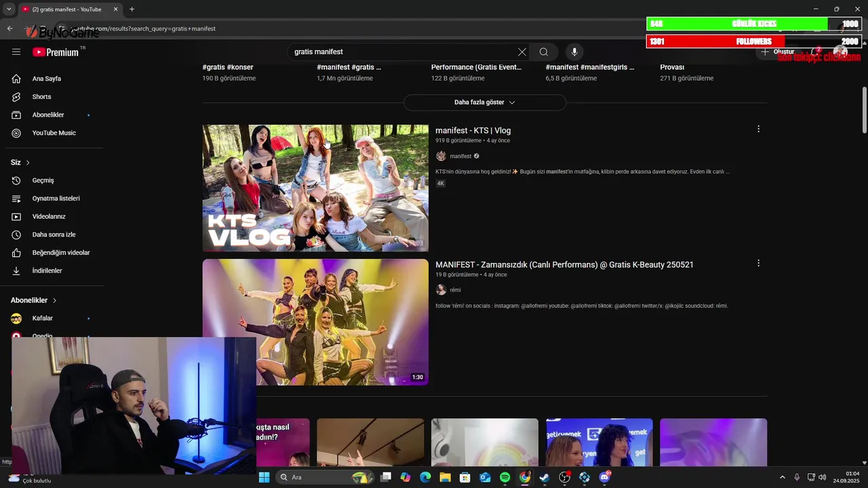Open the manifest - KTS | Vlog title
Viewport: 868px width, 488px height.
click(473, 130)
